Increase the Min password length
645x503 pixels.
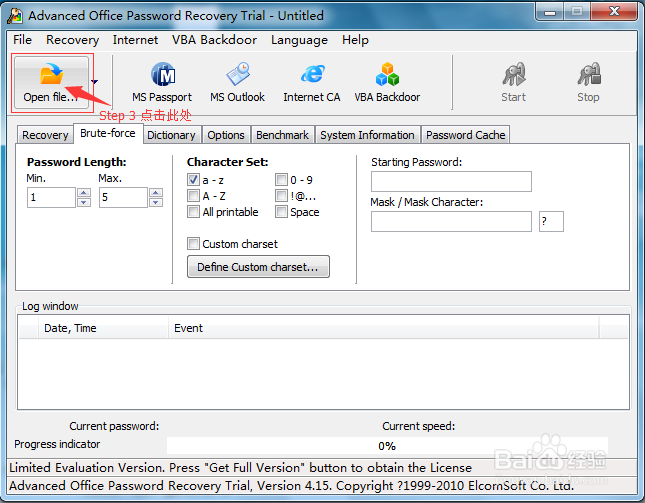tap(84, 192)
